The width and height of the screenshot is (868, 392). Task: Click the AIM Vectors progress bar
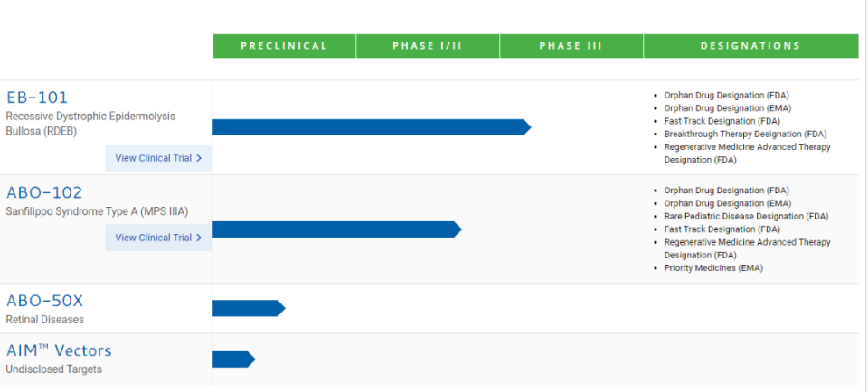point(233,359)
